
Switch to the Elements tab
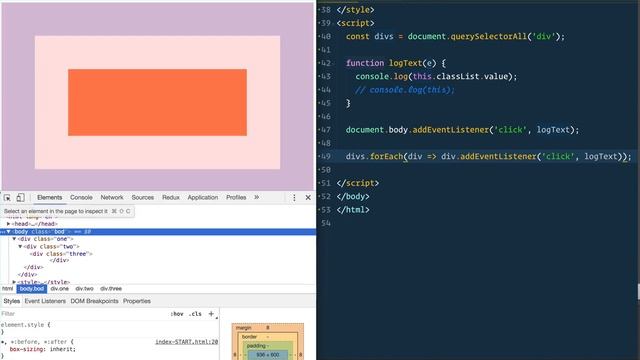50,198
